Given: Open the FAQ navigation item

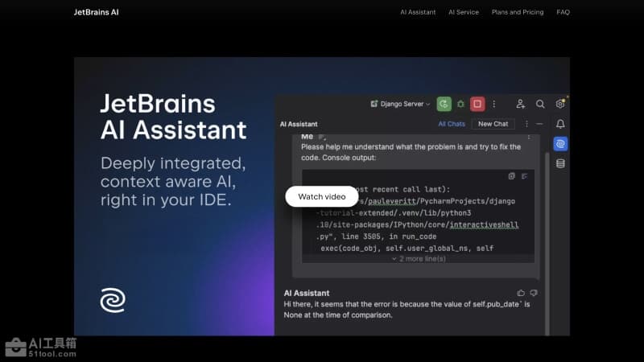Looking at the screenshot, I should [563, 12].
